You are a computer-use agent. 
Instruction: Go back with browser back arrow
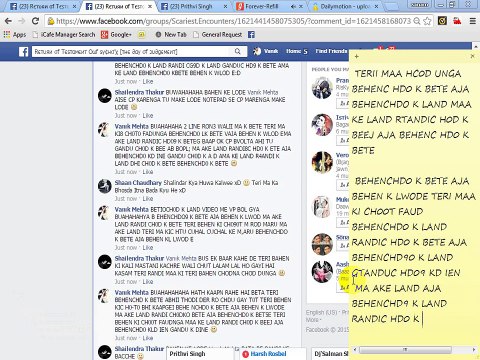click(x=8, y=21)
